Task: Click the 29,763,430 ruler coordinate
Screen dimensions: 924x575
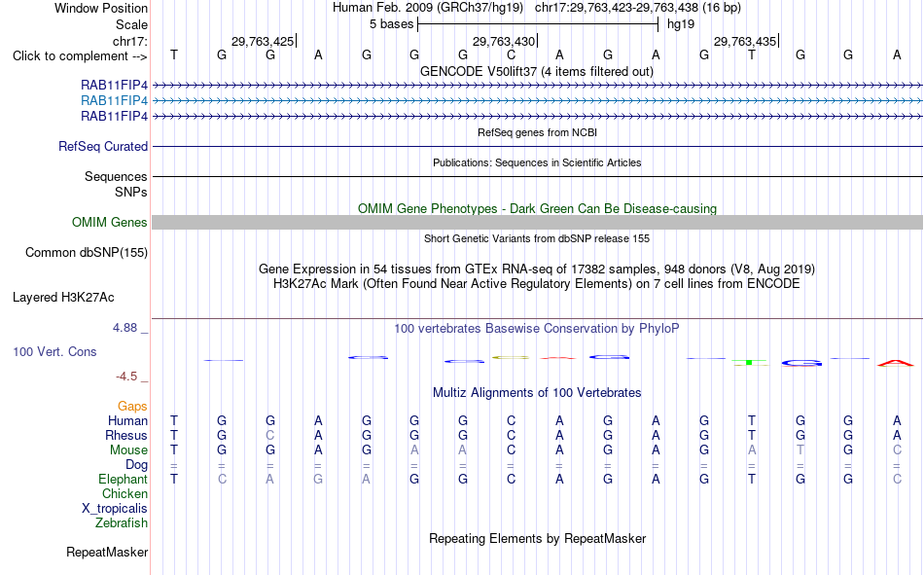Action: [x=504, y=41]
